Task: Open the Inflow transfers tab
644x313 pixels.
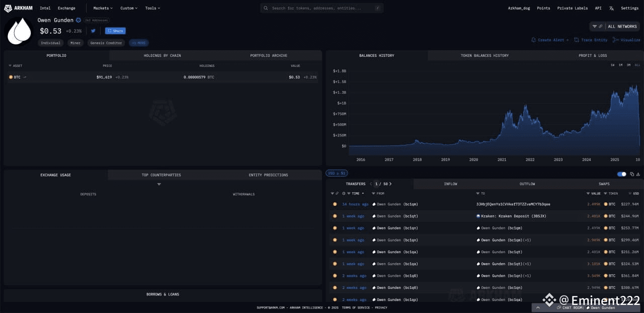Action: pyautogui.click(x=451, y=184)
